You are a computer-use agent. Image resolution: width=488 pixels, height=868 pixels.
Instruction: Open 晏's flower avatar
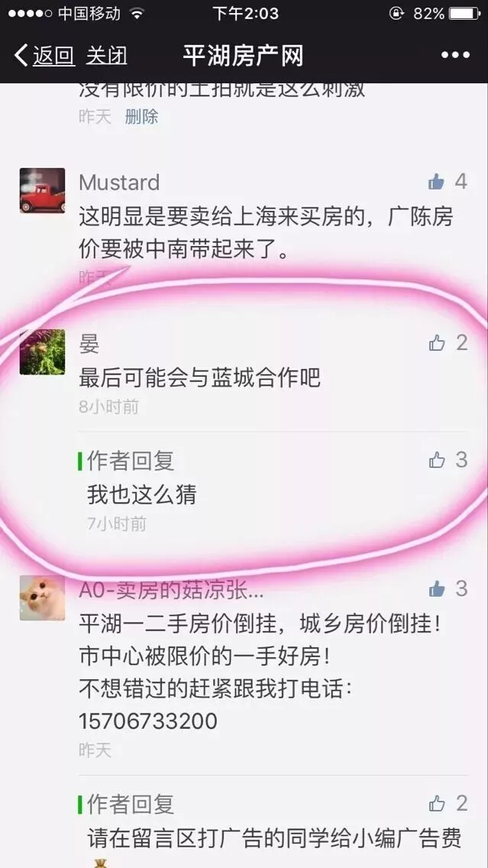43,351
